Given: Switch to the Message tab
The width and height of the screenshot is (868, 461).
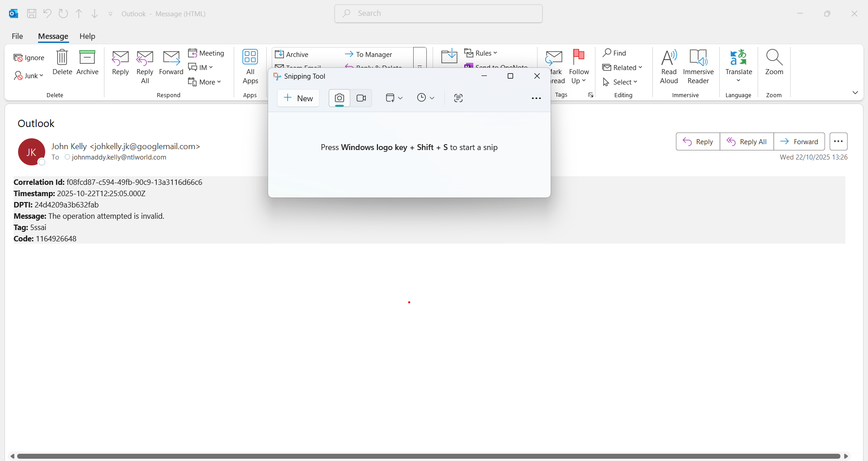Looking at the screenshot, I should click(53, 36).
